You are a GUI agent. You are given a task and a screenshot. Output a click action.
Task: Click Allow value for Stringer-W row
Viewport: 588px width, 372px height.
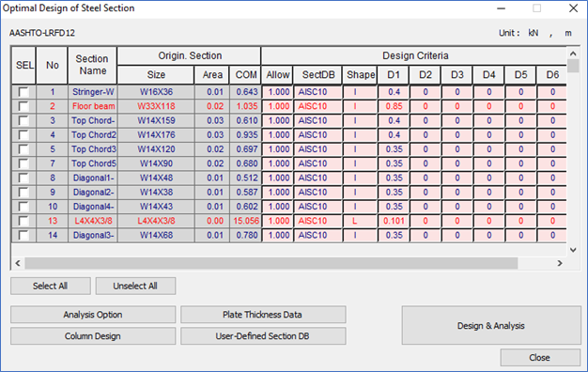(x=277, y=92)
